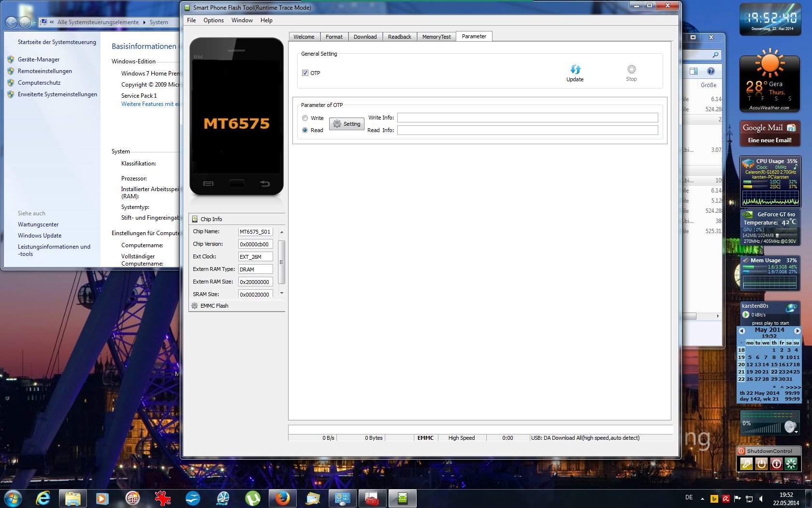Click the preview pane icon in Explorer window

pos(694,71)
